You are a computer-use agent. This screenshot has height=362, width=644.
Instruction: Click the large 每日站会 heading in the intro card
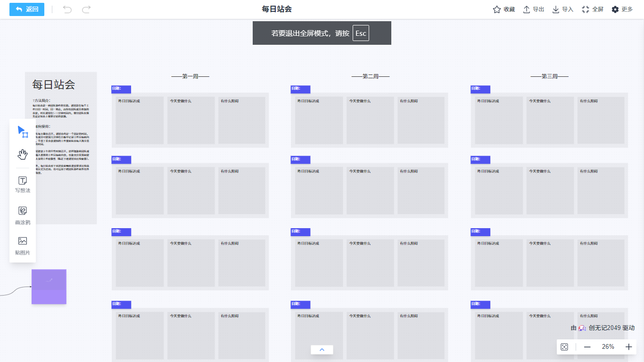54,85
